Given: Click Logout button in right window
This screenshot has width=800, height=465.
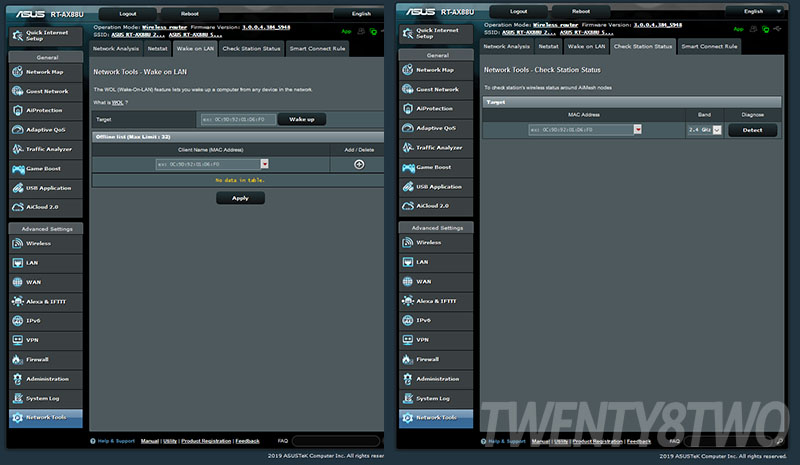Looking at the screenshot, I should [518, 11].
